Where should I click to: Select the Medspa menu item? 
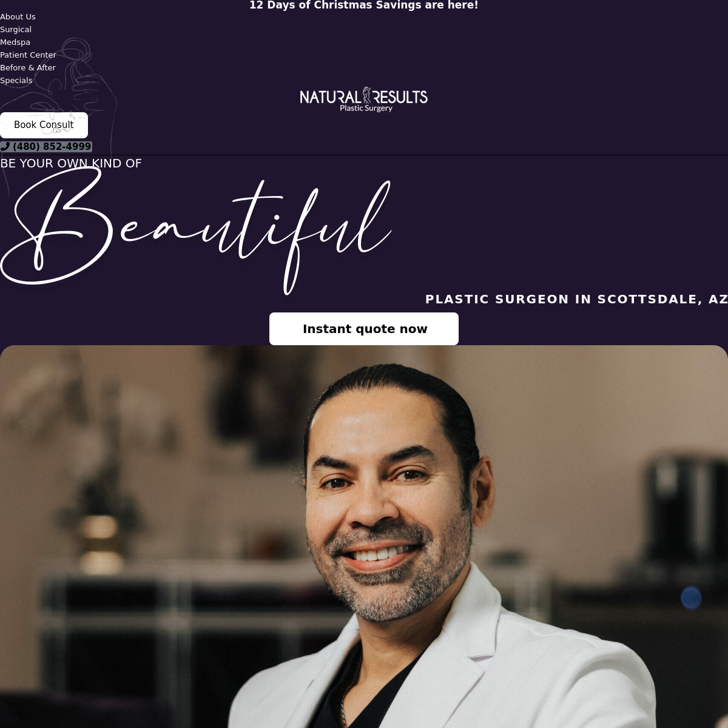(x=15, y=42)
